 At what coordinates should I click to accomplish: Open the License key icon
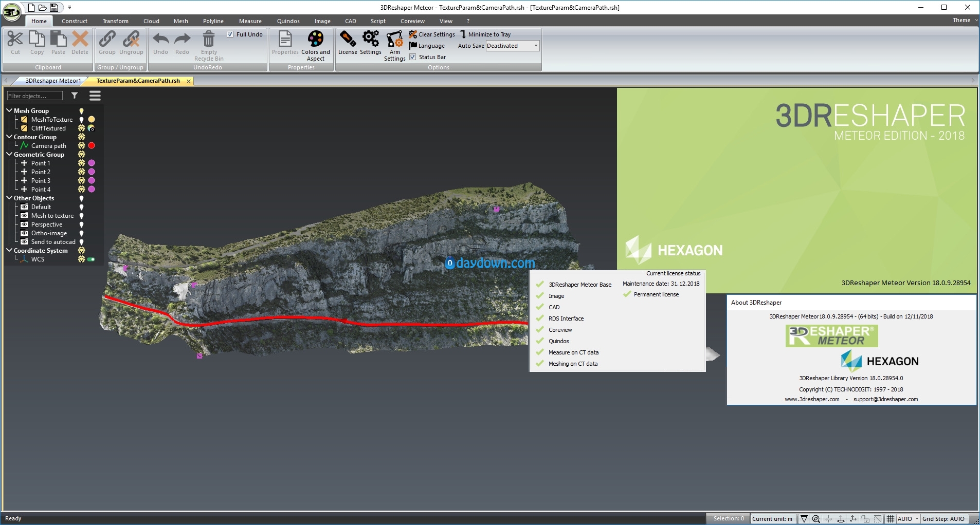(348, 39)
